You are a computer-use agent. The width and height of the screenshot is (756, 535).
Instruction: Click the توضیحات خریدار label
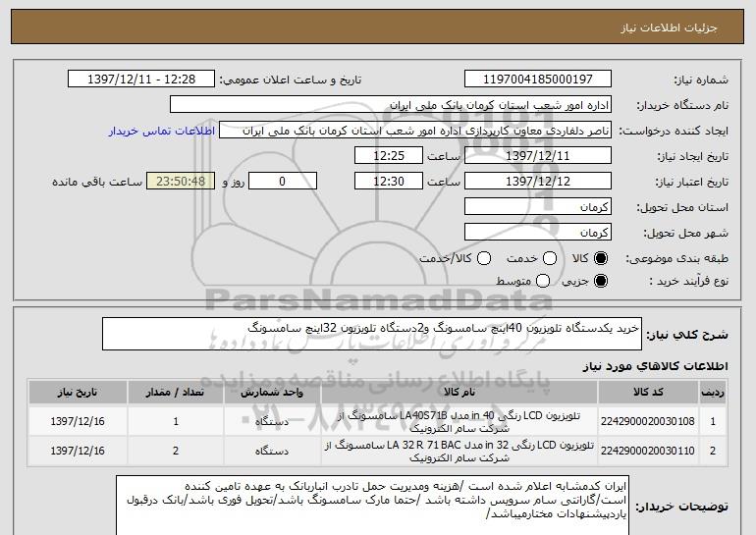click(x=681, y=507)
